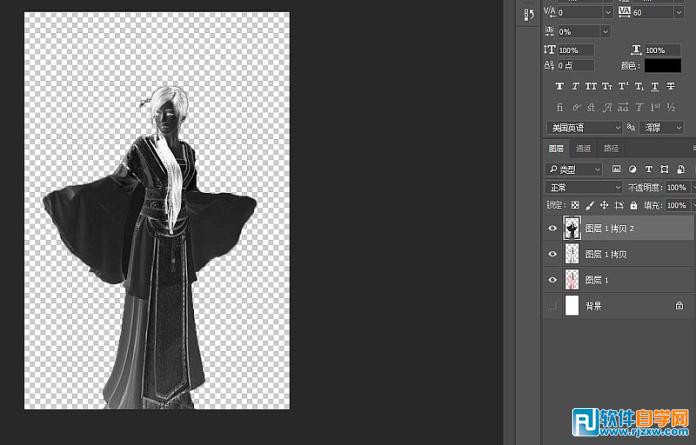The width and height of the screenshot is (696, 445).
Task: Open the blend mode 正常 dropdown
Action: 583,187
